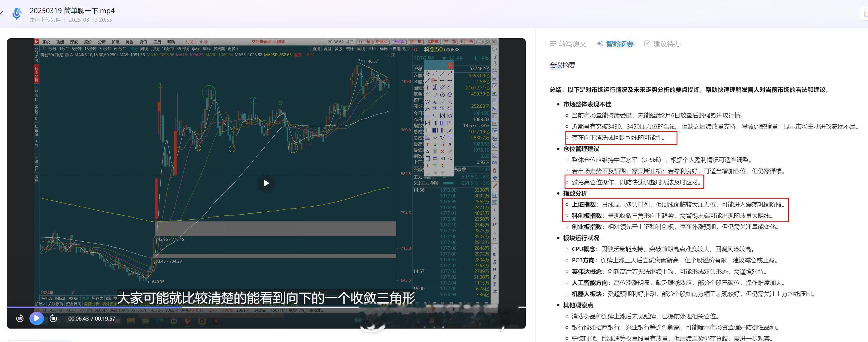Open the 系统 menu
The height and width of the screenshot is (342, 868).
click(x=47, y=42)
